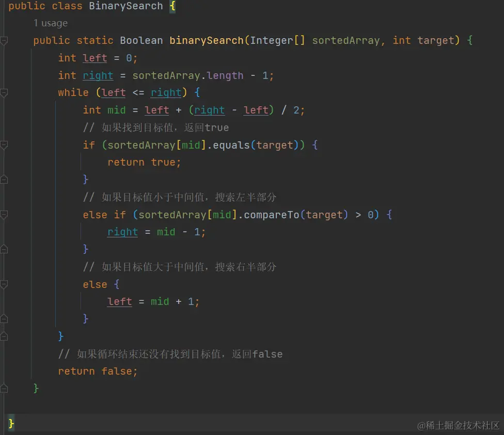Click the 'else if' keywords
Image resolution: width=504 pixels, height=435 pixels.
[x=104, y=215]
